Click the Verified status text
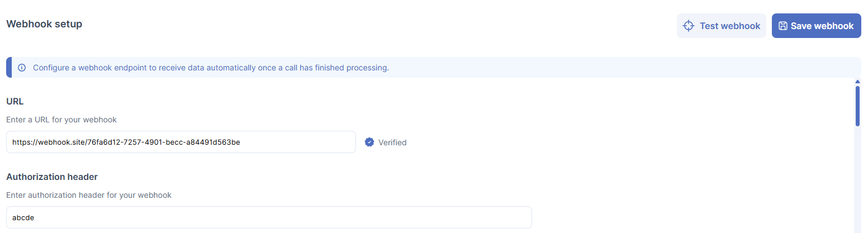868x233 pixels. [392, 142]
